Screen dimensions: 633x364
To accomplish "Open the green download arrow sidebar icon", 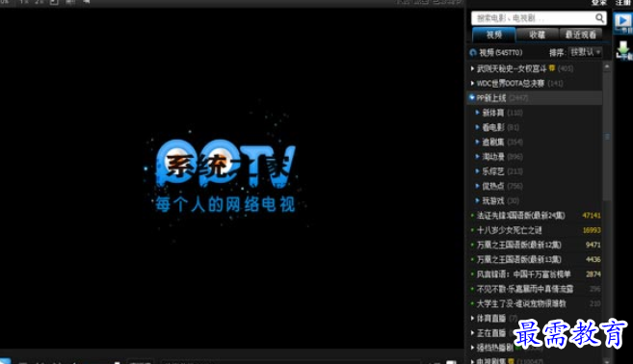I will click(623, 50).
